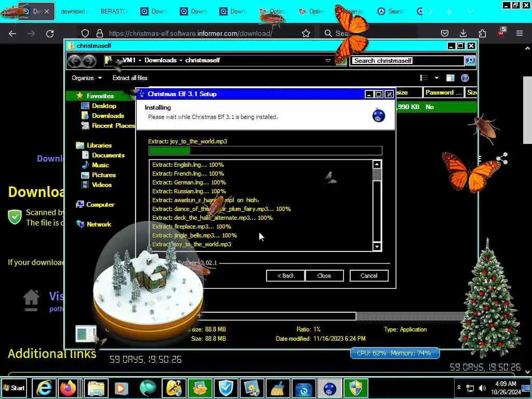Viewport: 532px width, 399px height.
Task: Open the broom cleaner taskbar icon
Action: [x=278, y=388]
